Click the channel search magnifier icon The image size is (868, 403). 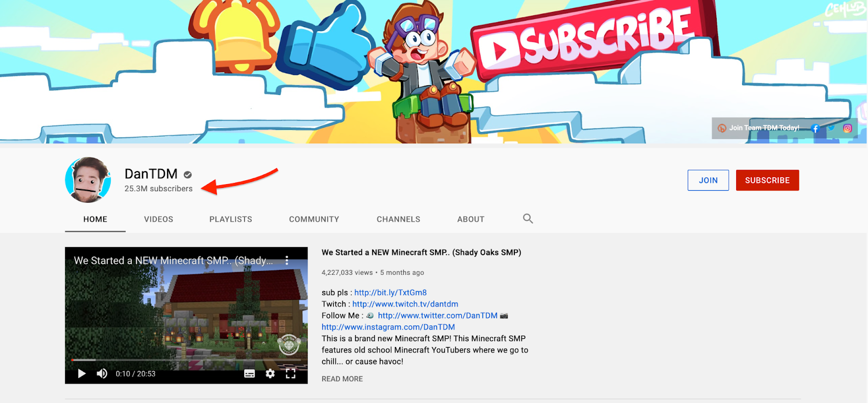tap(528, 218)
